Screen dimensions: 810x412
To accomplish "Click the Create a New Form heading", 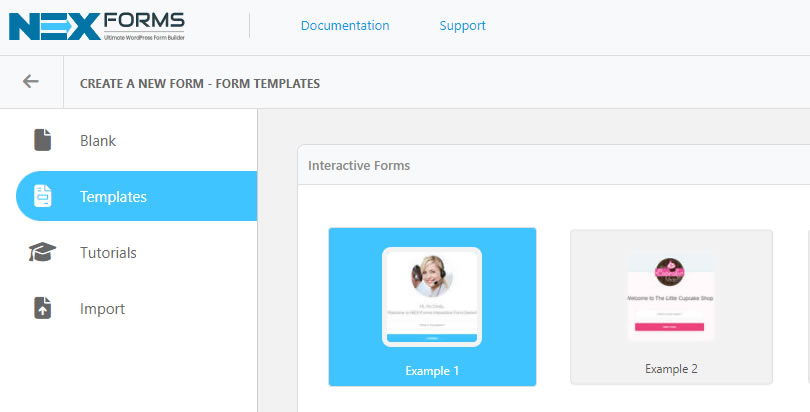I will (x=200, y=84).
